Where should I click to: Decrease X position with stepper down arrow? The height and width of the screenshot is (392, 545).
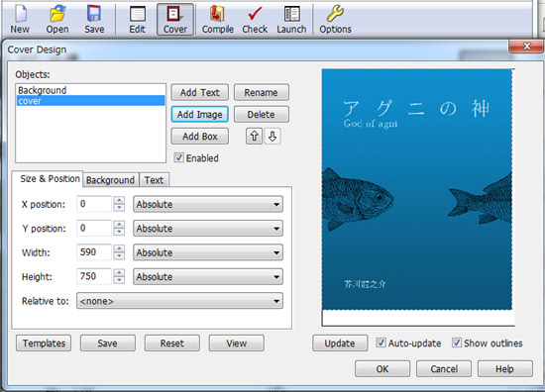119,208
